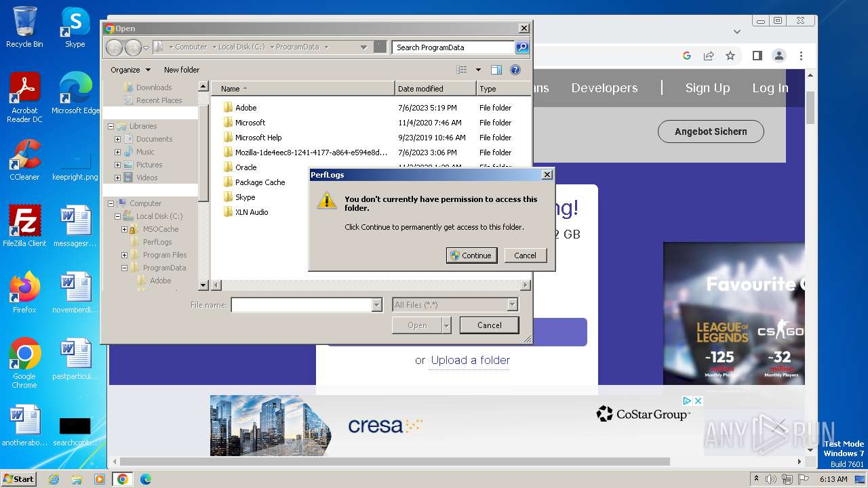Click Angebot Sichern button
Screen dimensions: 868x488
(711, 131)
